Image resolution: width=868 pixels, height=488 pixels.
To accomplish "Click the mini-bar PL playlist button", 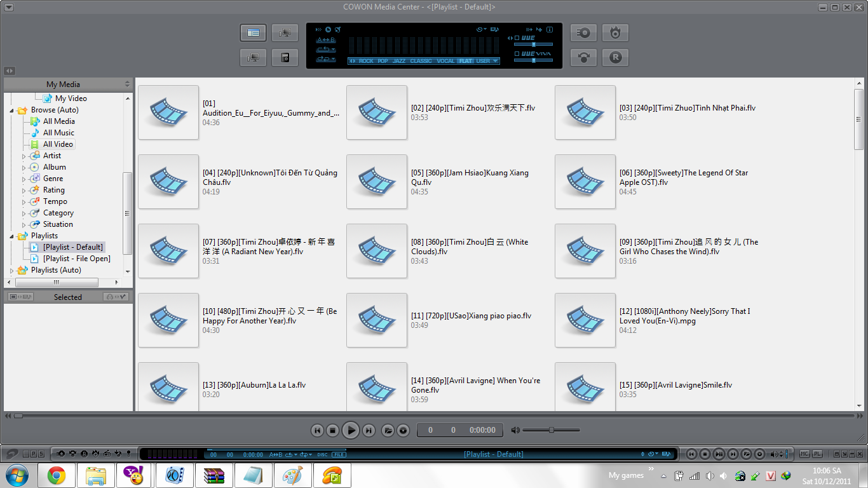I will click(x=817, y=454).
